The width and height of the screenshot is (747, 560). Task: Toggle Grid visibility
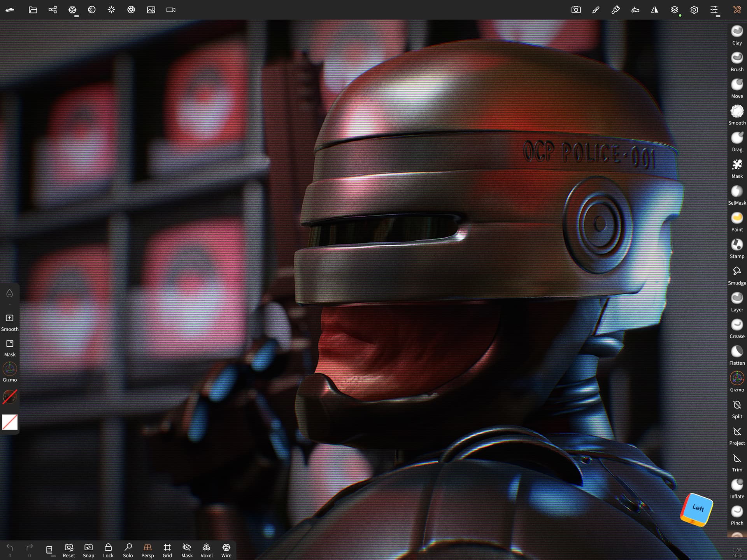point(167,550)
